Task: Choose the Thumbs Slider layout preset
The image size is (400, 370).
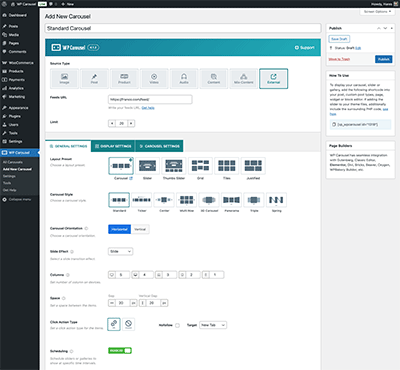Action: (x=174, y=166)
